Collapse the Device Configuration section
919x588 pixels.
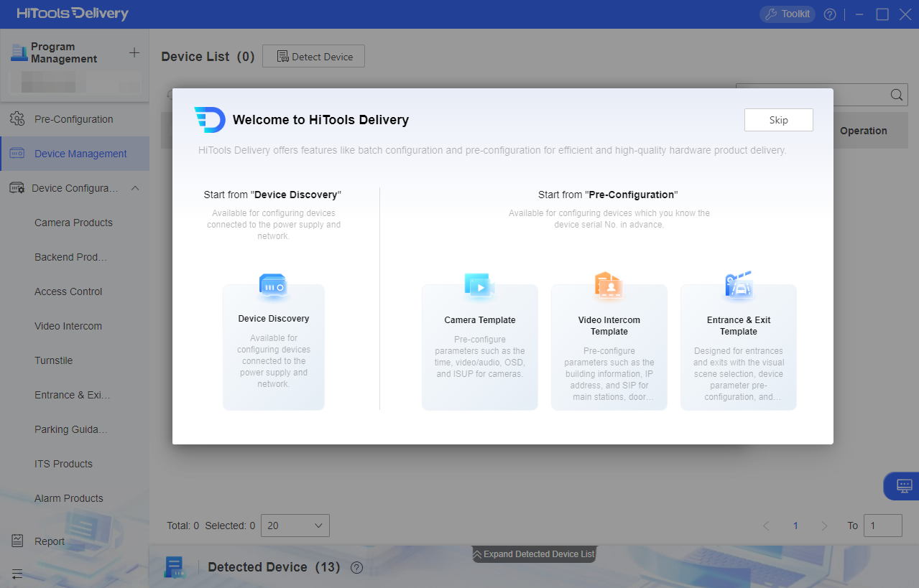[134, 188]
